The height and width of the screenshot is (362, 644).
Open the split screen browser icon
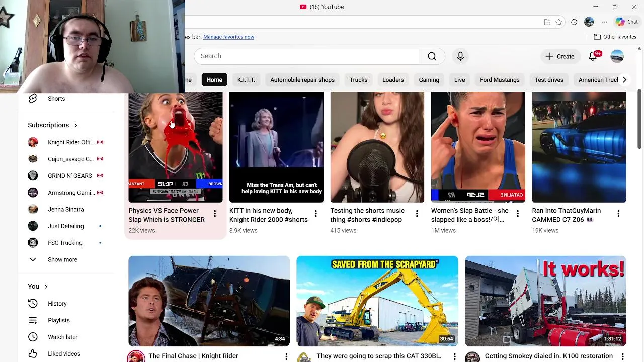547,22
